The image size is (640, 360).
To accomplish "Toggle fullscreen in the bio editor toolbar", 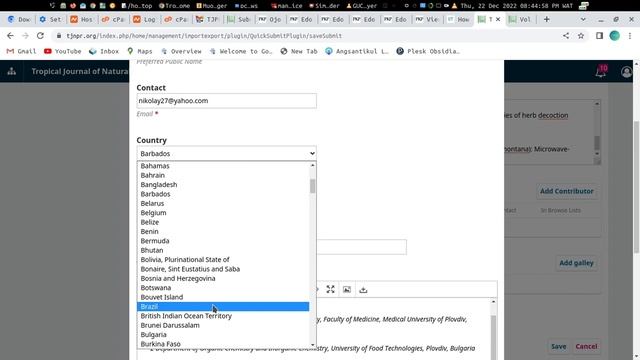I will click(331, 289).
